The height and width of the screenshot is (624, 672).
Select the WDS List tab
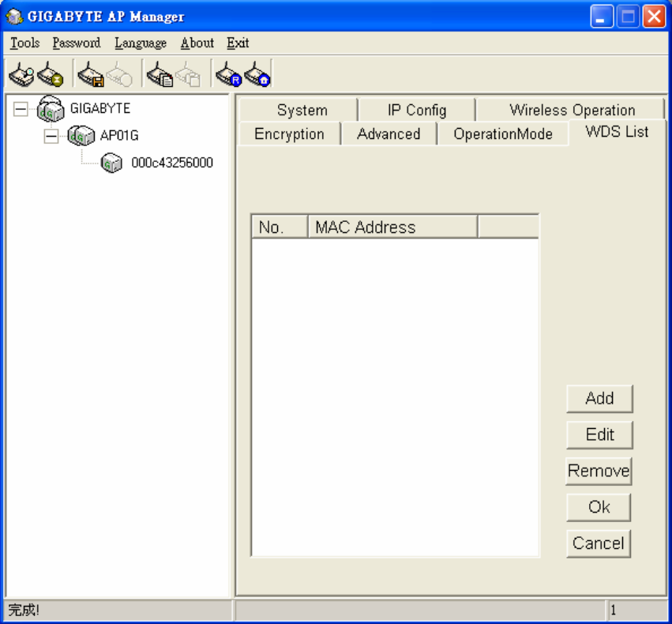pyautogui.click(x=618, y=132)
